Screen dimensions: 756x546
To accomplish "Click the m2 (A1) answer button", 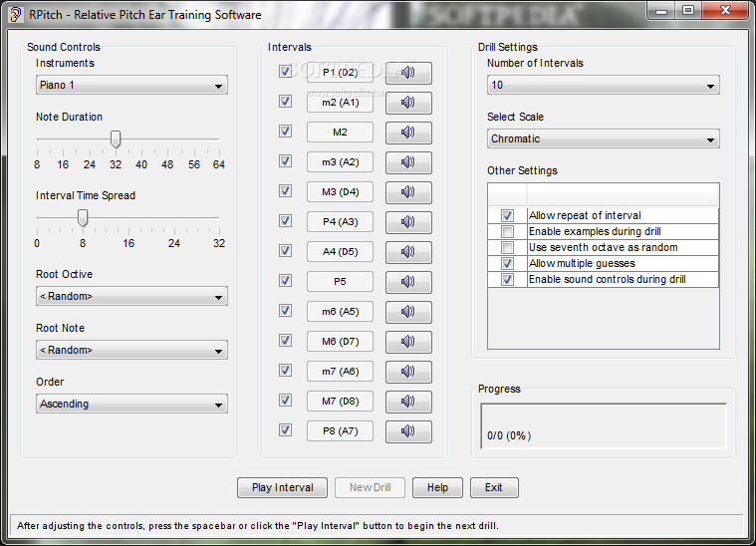I will 340,103.
